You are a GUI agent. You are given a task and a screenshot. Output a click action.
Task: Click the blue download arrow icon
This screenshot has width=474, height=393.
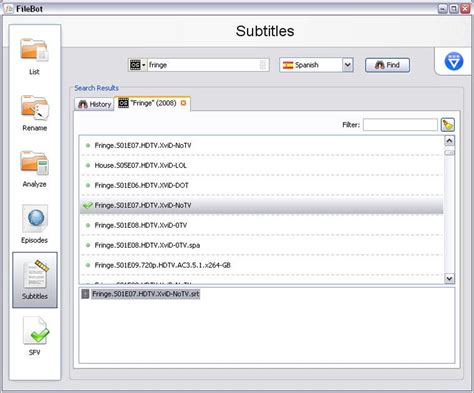(x=454, y=61)
